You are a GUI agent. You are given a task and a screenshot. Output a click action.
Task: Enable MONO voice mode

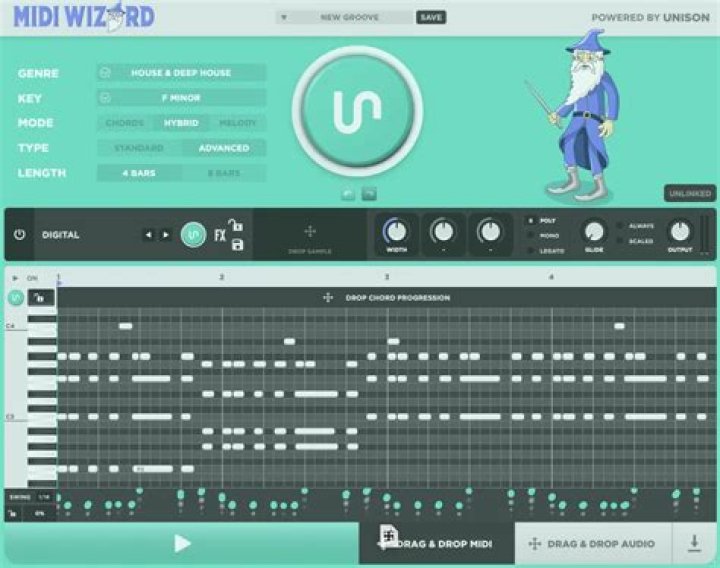(x=531, y=235)
